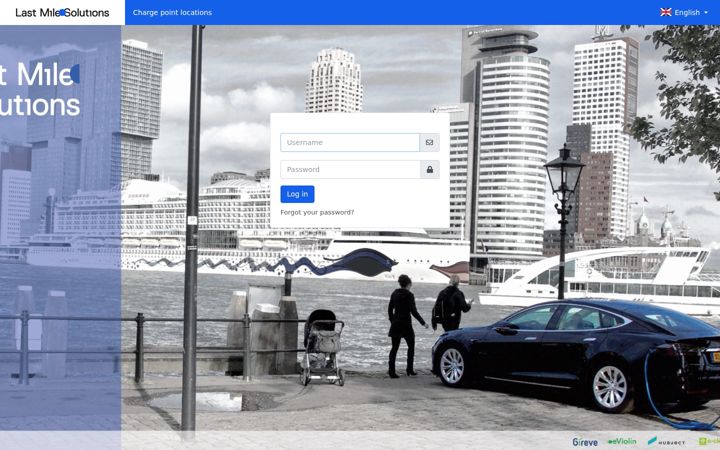Click the Gireve partner logo
Viewport: 720px width, 450px height.
tap(585, 442)
